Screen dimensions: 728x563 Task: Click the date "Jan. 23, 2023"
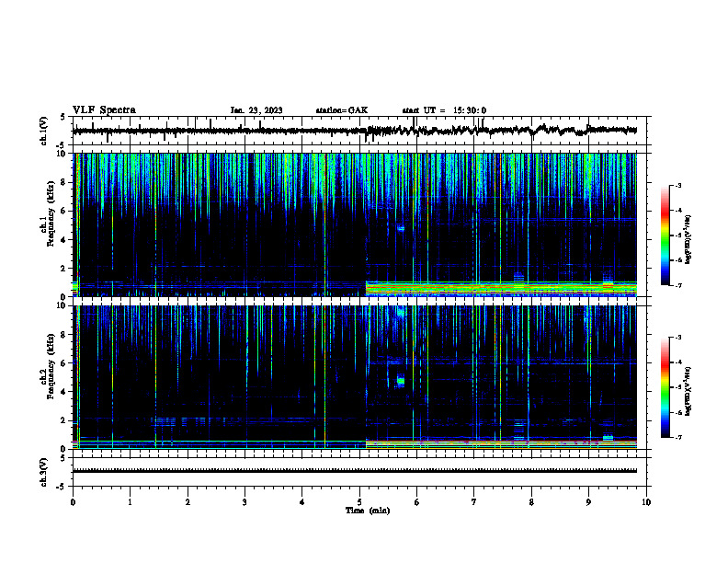256,110
